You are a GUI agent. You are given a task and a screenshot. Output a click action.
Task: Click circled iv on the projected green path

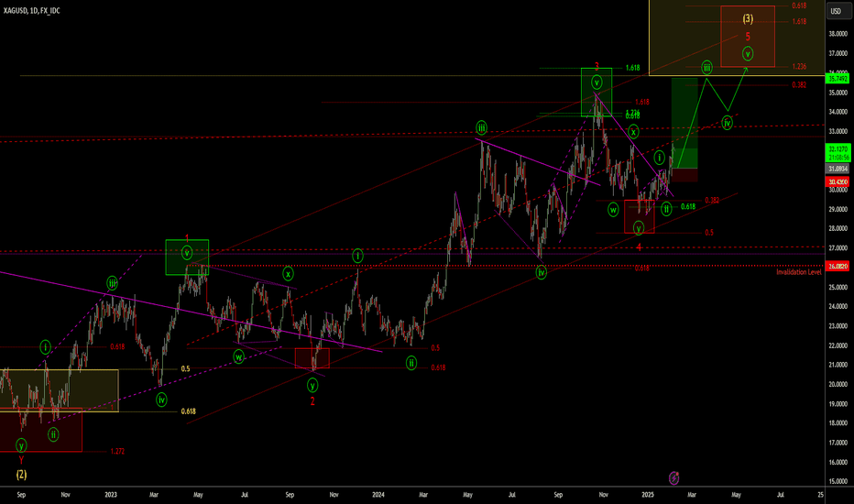(x=728, y=123)
